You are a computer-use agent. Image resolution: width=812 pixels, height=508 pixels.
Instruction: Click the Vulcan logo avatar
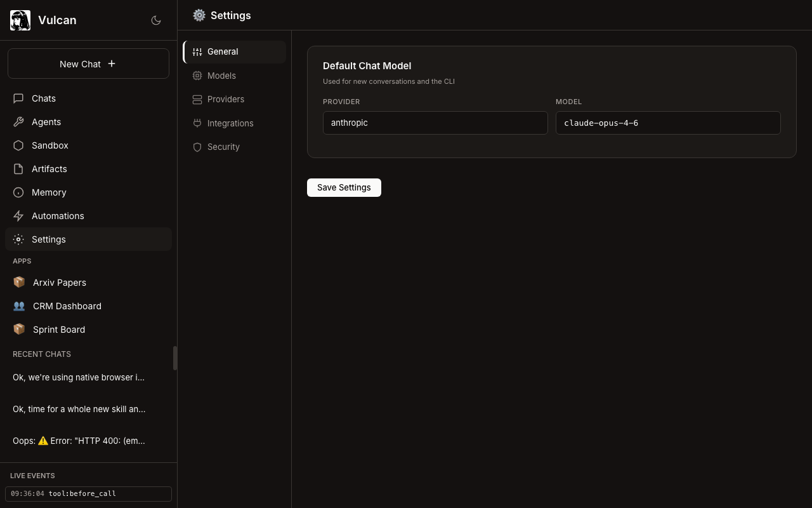[x=20, y=20]
